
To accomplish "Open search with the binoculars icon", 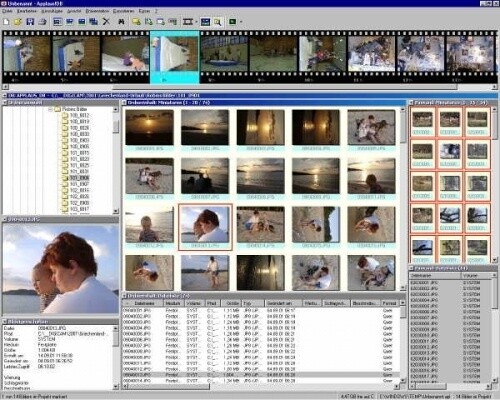I will pos(121,22).
